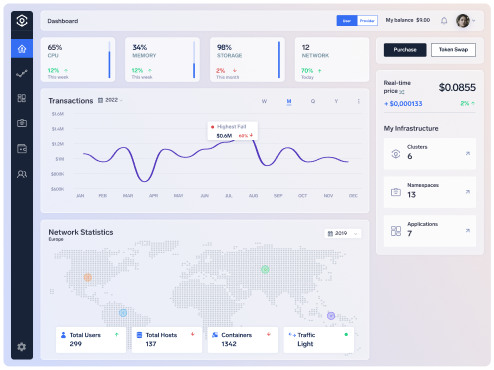Click the 12 Network value
The height and width of the screenshot is (370, 494).
tap(306, 47)
